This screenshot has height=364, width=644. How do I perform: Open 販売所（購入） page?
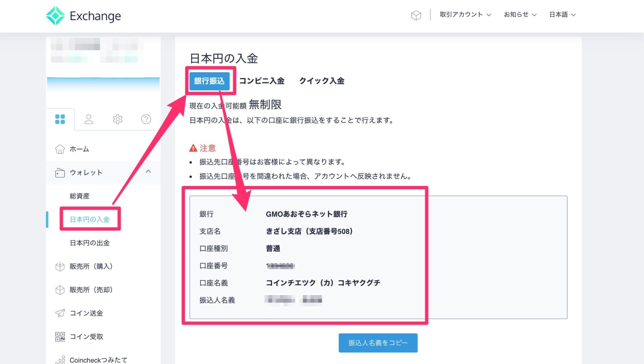click(91, 266)
